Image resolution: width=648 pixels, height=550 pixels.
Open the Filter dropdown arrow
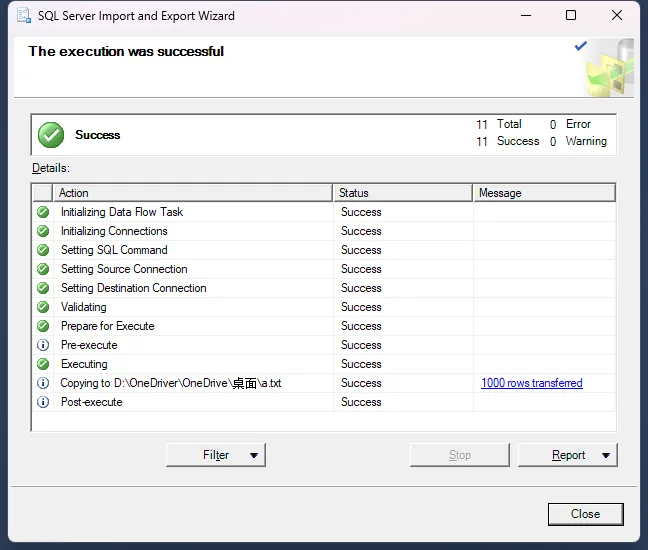(x=254, y=456)
